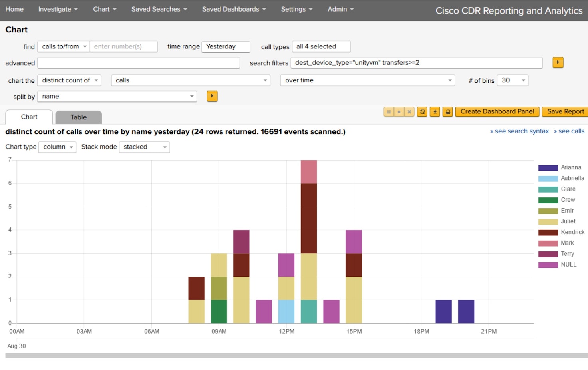The height and width of the screenshot is (370, 588).
Task: Select the Arianna legend color swatch
Action: (548, 167)
